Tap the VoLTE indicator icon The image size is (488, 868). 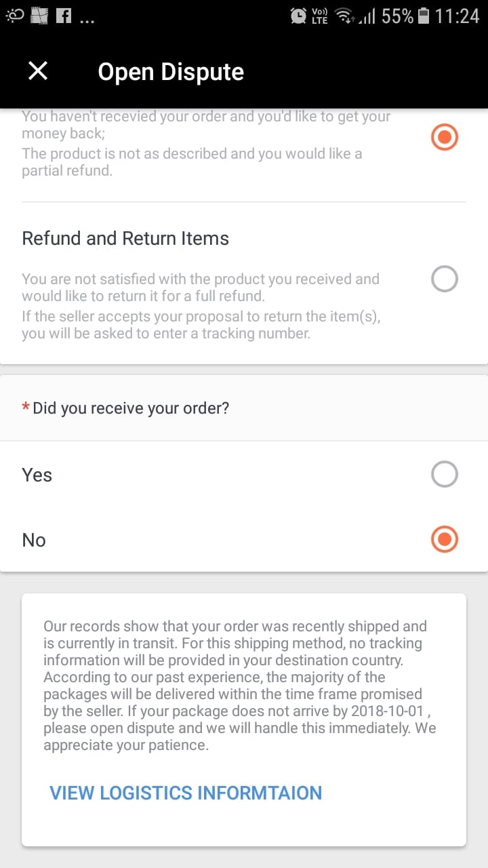pyautogui.click(x=319, y=16)
